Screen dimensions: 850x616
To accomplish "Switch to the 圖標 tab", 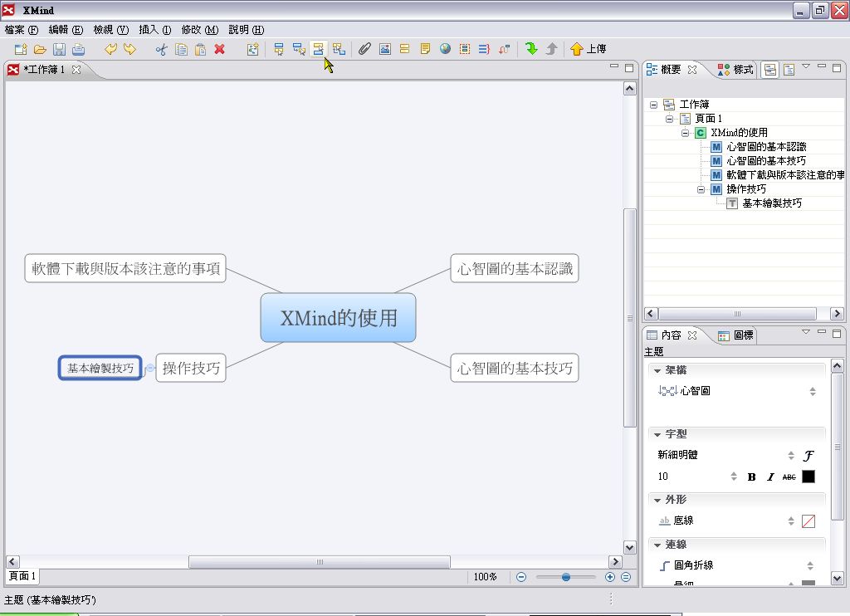I will coord(735,335).
